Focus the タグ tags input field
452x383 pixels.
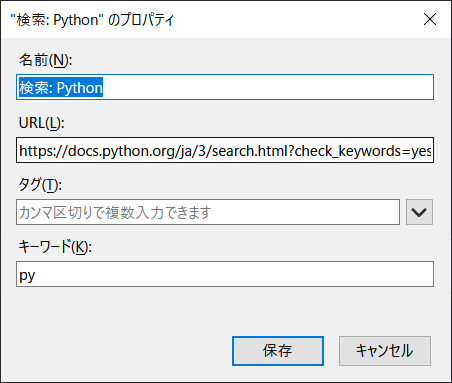(x=208, y=212)
